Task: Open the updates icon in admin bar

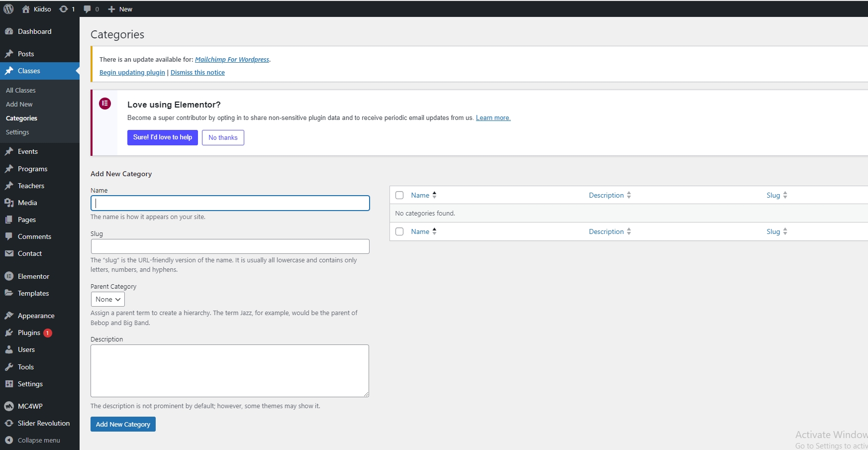Action: pyautogui.click(x=64, y=9)
